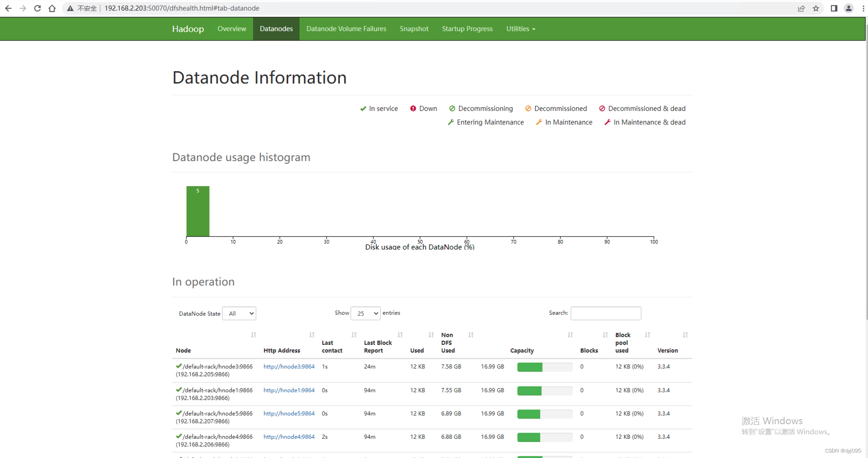Sort table by Capacity column arrows
The image size is (868, 458).
570,335
